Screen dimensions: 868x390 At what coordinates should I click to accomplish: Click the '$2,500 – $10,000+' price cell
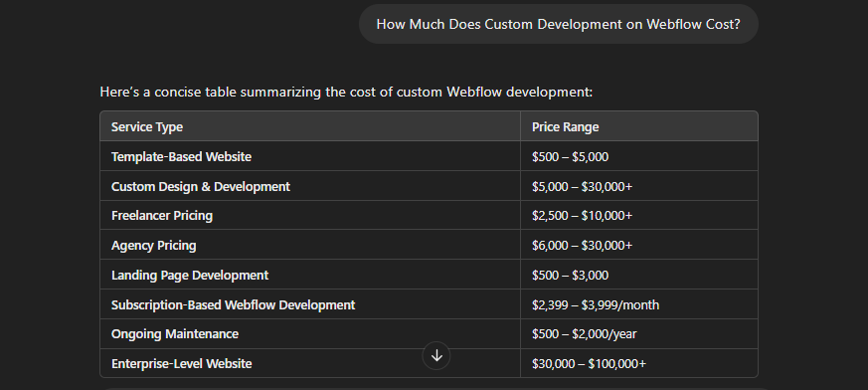[639, 216]
